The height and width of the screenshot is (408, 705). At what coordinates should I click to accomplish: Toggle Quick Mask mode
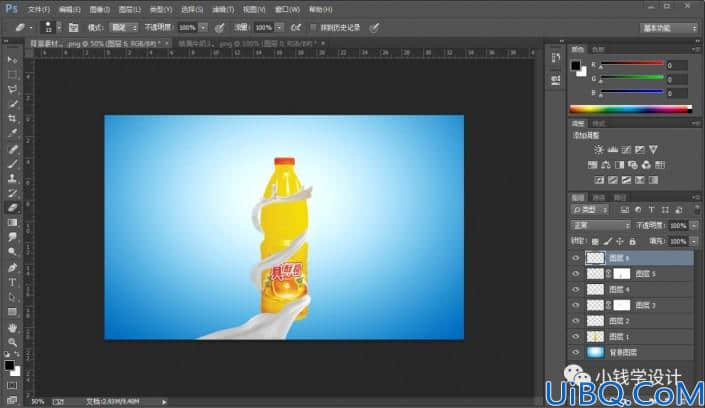[12, 386]
